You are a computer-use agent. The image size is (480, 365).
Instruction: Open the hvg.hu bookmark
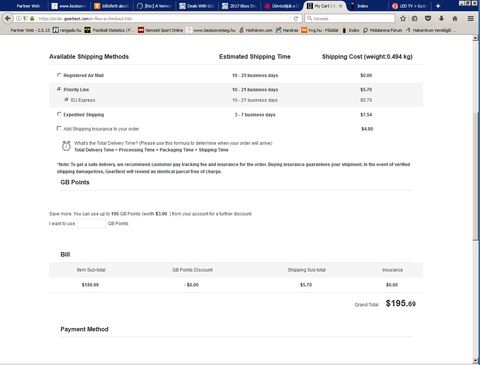pos(320,30)
